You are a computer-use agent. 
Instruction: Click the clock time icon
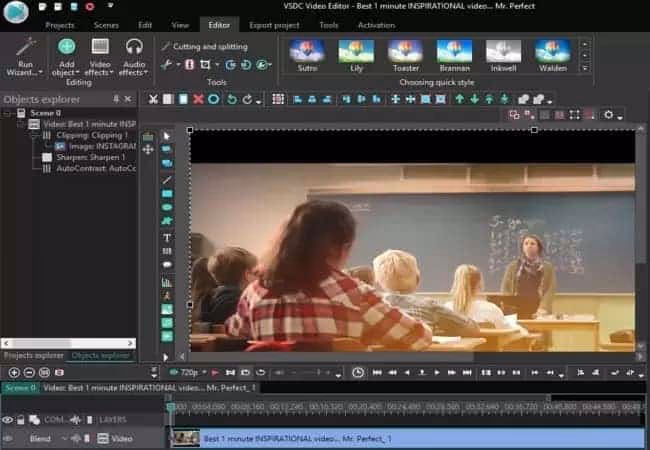point(358,373)
